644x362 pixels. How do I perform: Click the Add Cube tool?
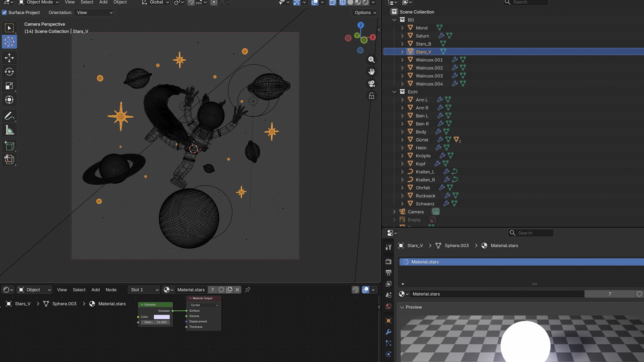point(9,146)
